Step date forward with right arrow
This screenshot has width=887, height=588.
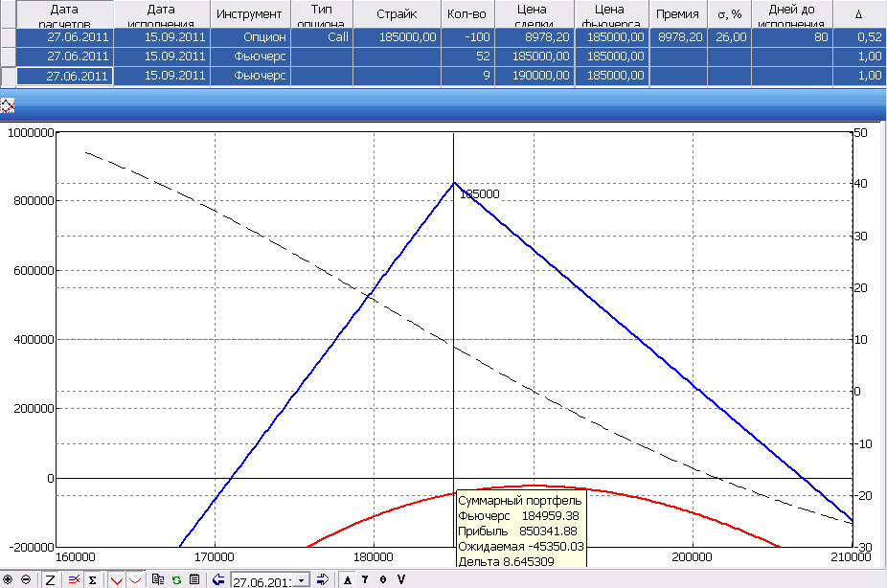pyautogui.click(x=323, y=579)
